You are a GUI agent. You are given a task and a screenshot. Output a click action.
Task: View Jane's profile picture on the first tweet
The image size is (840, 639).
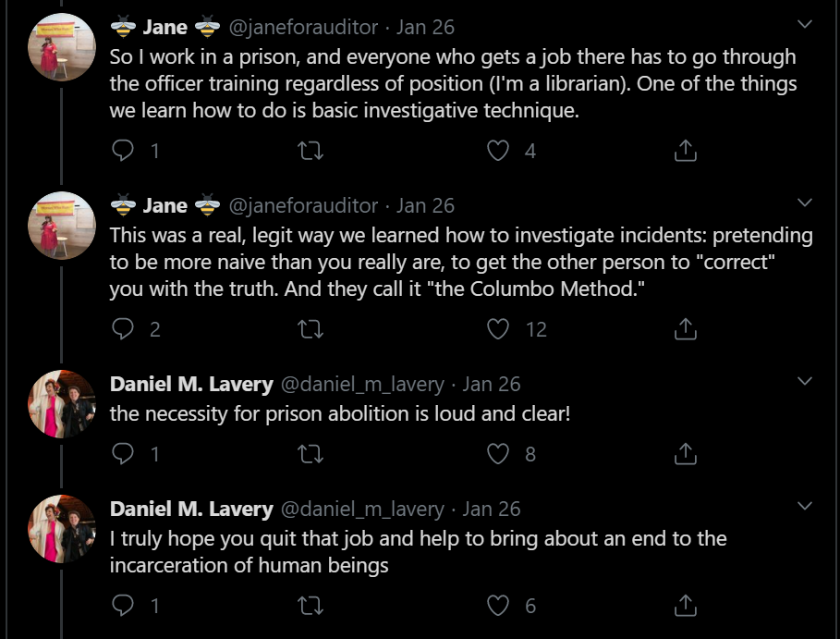tap(62, 47)
